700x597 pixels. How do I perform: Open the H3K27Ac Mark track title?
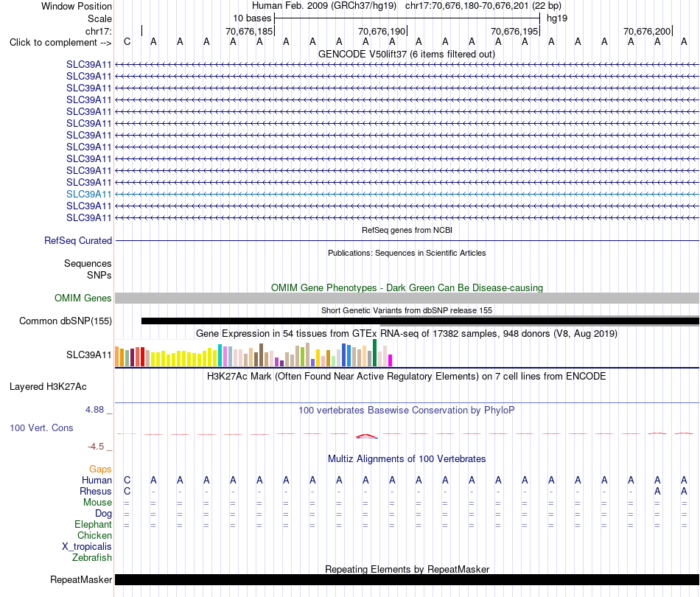(407, 376)
